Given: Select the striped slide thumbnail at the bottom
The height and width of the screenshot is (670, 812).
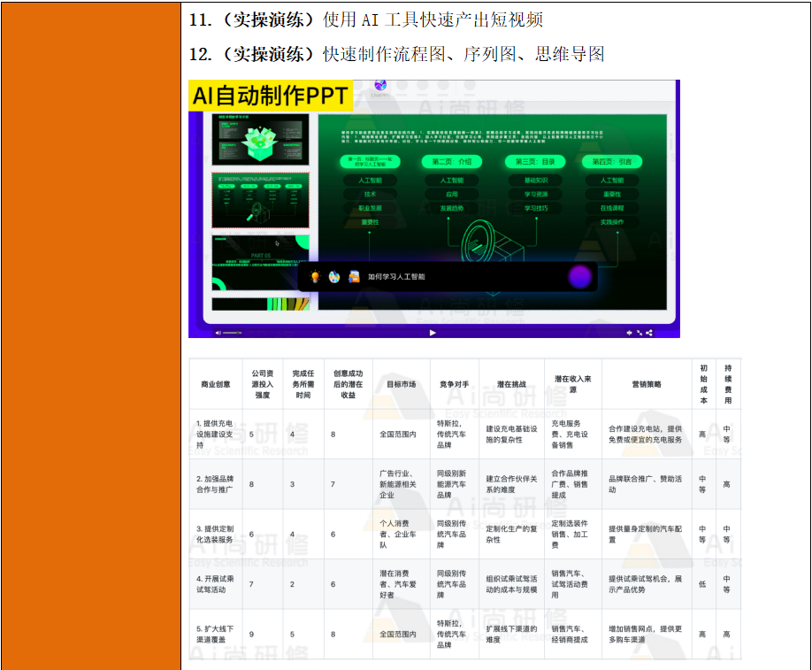Looking at the screenshot, I should point(260,304).
